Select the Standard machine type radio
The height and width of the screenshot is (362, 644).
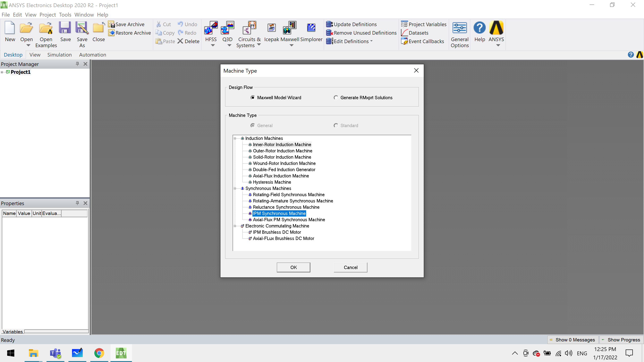pyautogui.click(x=336, y=126)
